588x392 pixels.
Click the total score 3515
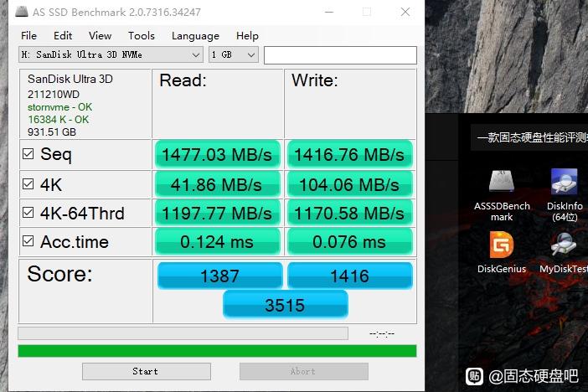(285, 305)
